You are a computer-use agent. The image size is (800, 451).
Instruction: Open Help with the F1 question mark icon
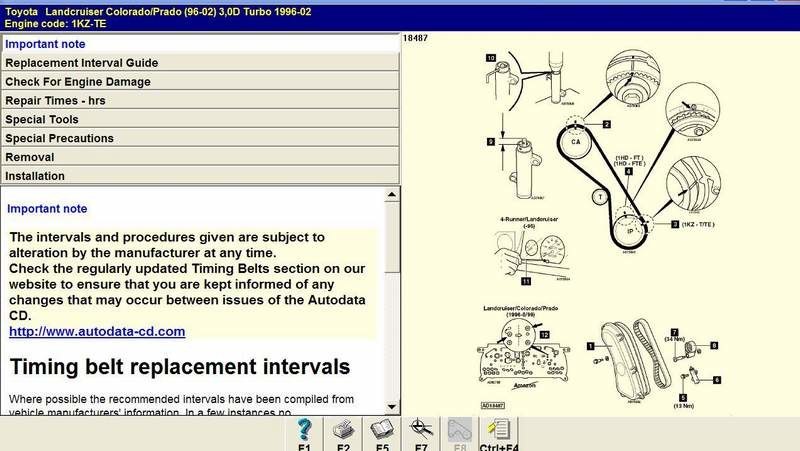306,430
